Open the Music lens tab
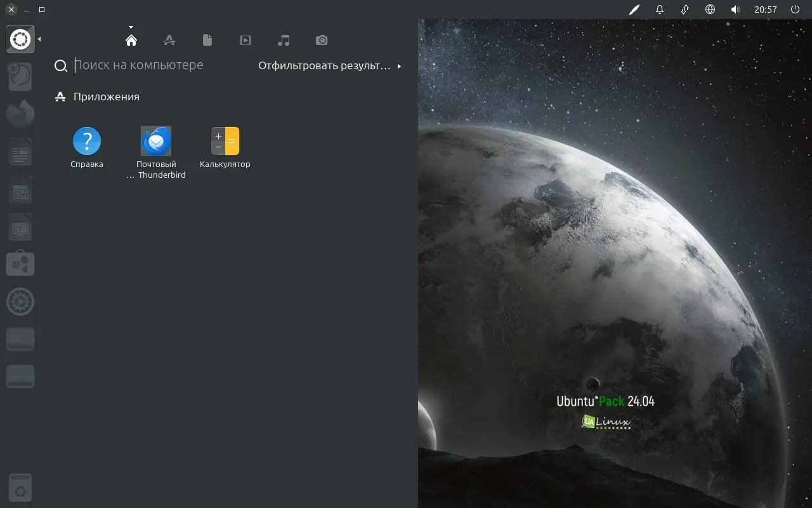 click(x=284, y=40)
